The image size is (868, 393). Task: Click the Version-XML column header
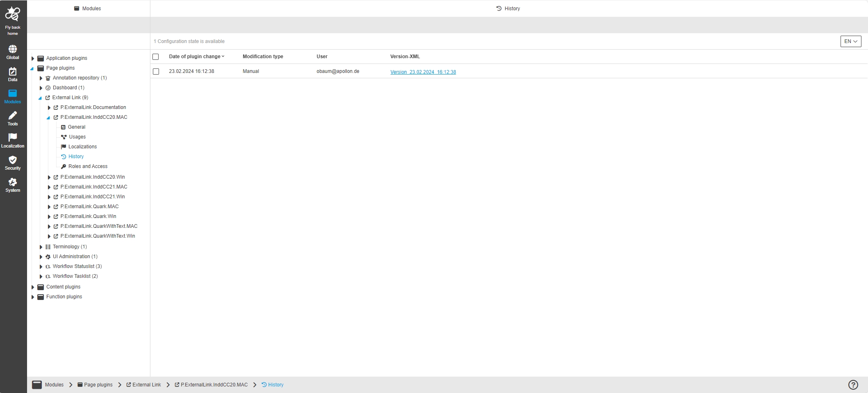pyautogui.click(x=405, y=57)
